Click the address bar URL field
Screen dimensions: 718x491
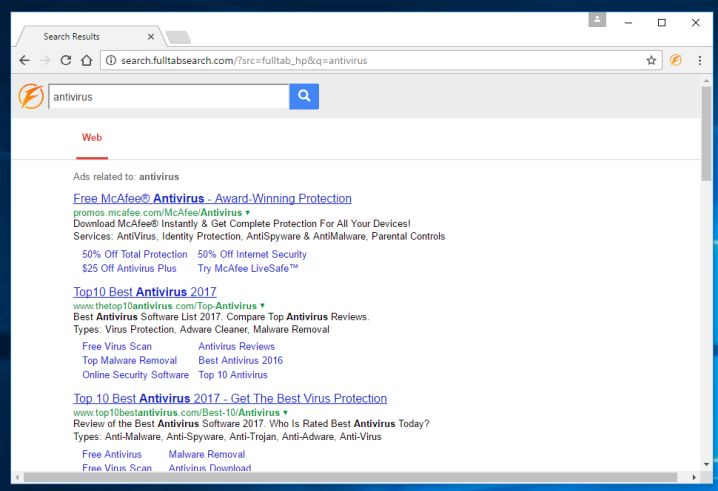pos(381,60)
